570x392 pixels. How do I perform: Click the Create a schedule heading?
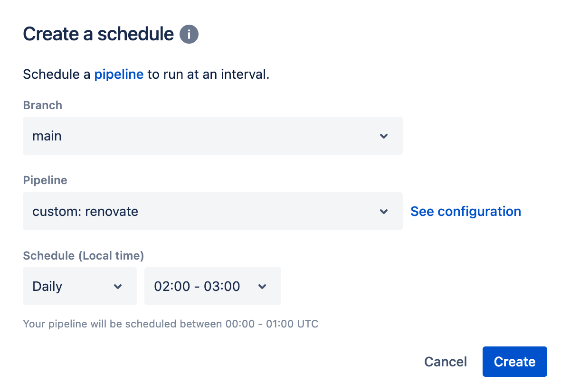pyautogui.click(x=98, y=34)
